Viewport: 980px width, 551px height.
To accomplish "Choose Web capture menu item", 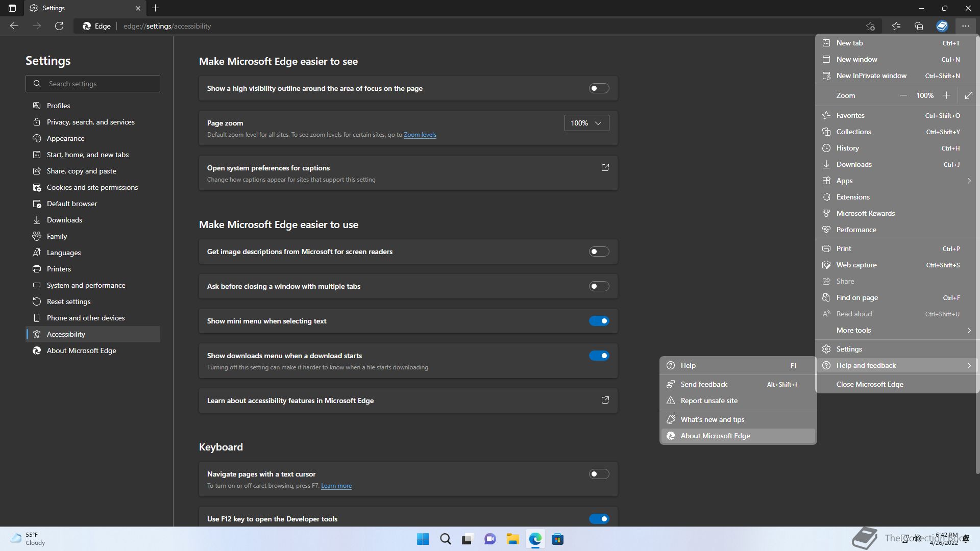I will (896, 265).
